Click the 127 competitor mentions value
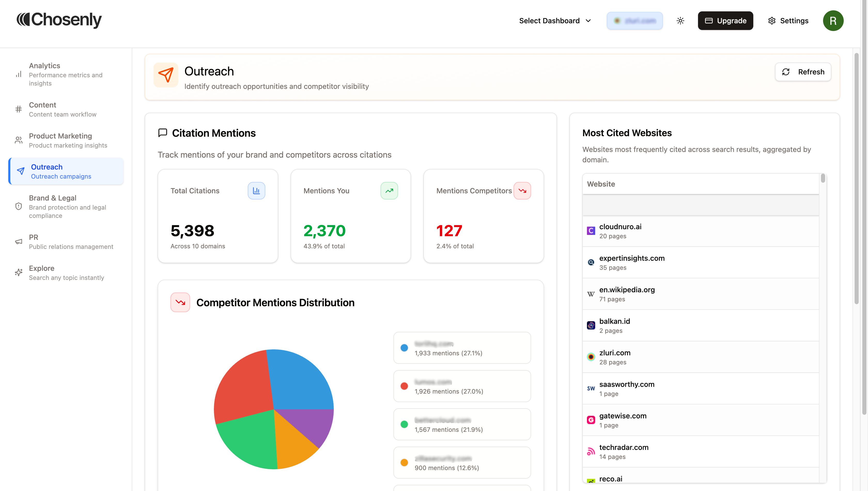868x491 pixels. click(449, 231)
